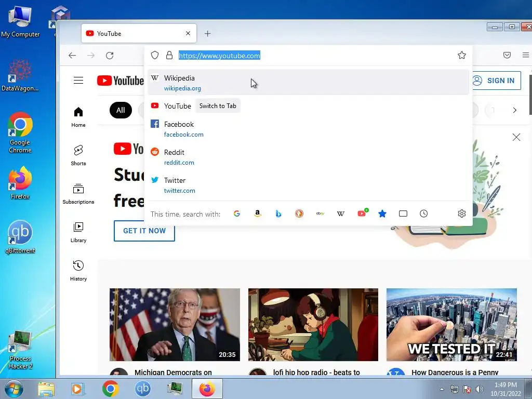
Task: Open the Pocket save icon
Action: 507,55
